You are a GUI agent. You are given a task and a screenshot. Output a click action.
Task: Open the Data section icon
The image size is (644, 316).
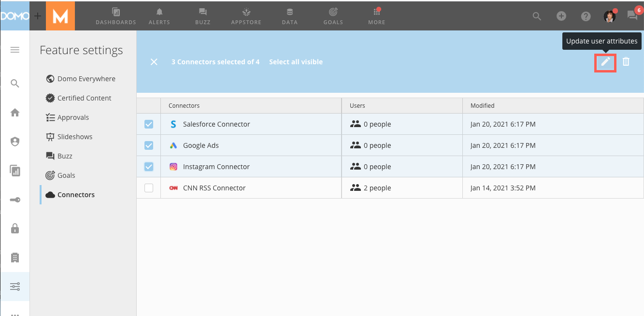tap(289, 16)
